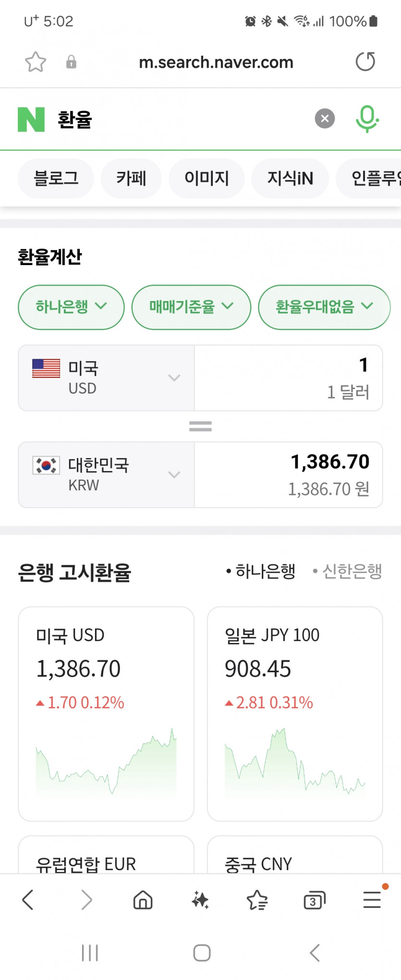Image resolution: width=401 pixels, height=980 pixels.
Task: Edit the USD amount input field
Action: tap(289, 378)
